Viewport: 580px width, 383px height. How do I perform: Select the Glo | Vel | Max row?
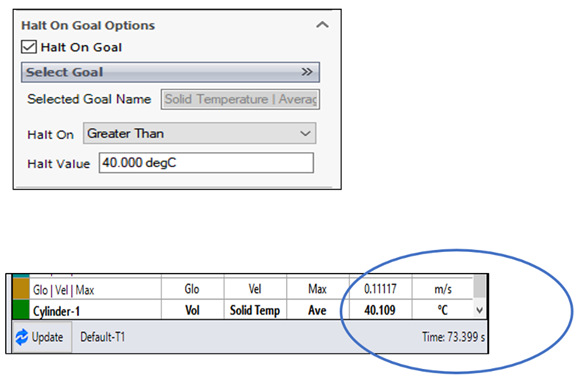click(242, 289)
